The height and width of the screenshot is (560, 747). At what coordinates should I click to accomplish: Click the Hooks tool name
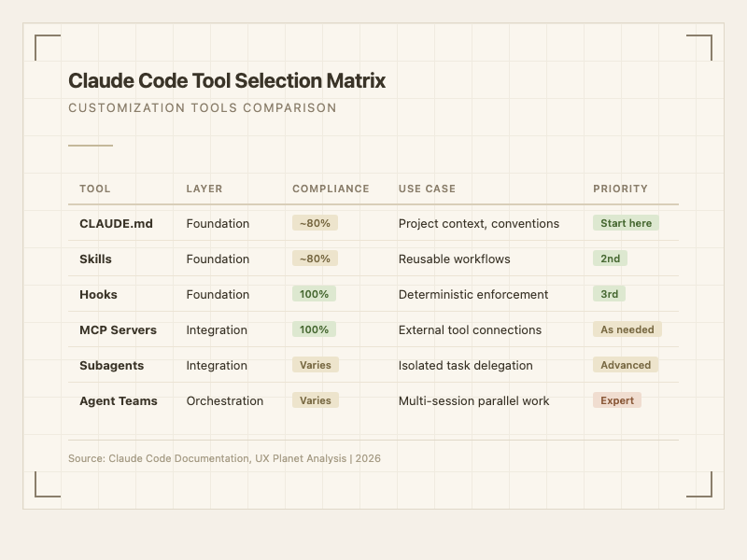pyautogui.click(x=98, y=295)
